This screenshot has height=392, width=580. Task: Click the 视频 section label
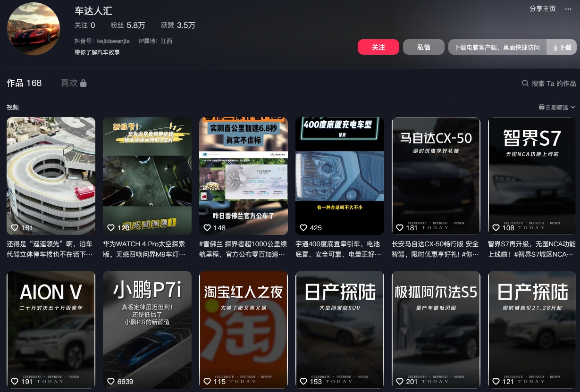point(13,107)
